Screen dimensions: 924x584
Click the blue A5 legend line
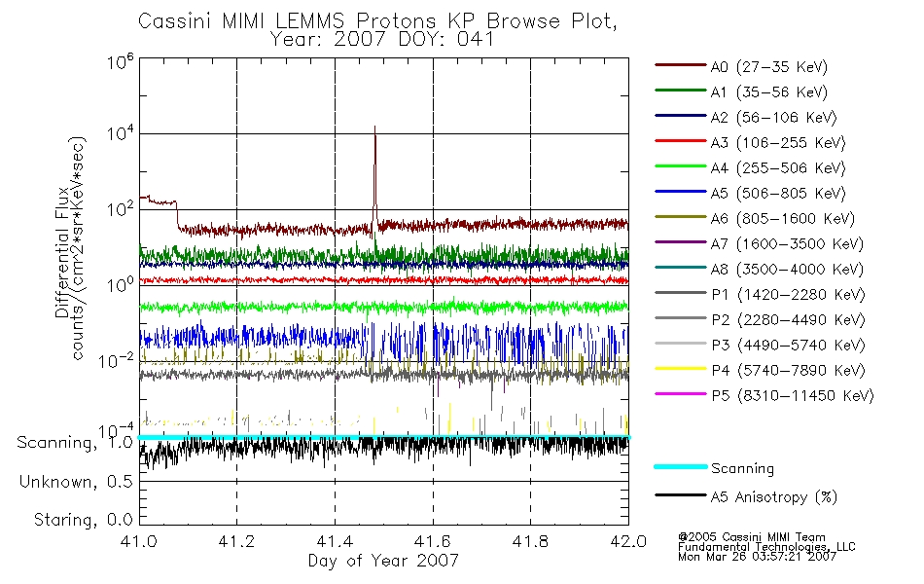coord(680,192)
